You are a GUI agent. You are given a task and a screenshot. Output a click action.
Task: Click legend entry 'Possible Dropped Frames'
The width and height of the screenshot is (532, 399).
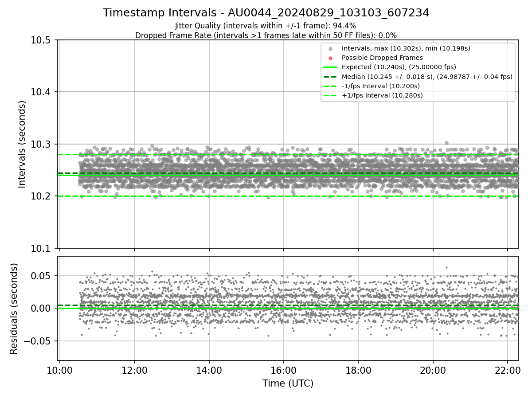pos(382,58)
